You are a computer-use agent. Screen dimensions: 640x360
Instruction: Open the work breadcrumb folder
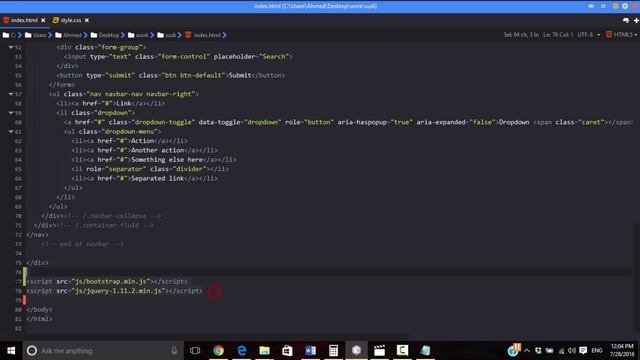(x=138, y=35)
